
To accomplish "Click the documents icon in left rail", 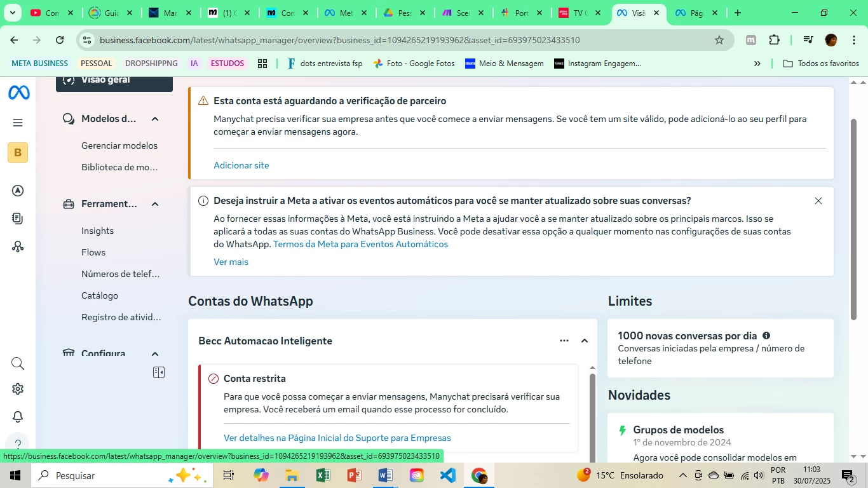I will (x=18, y=219).
